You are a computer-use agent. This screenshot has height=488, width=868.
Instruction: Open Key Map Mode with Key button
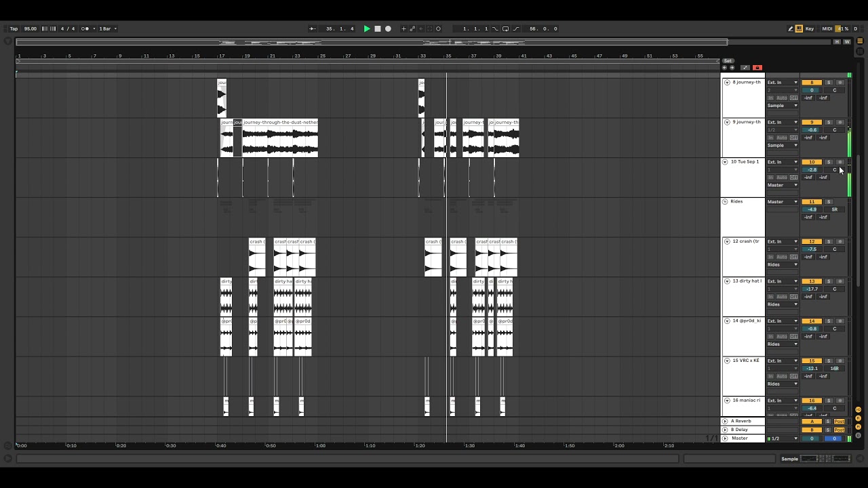(x=810, y=28)
